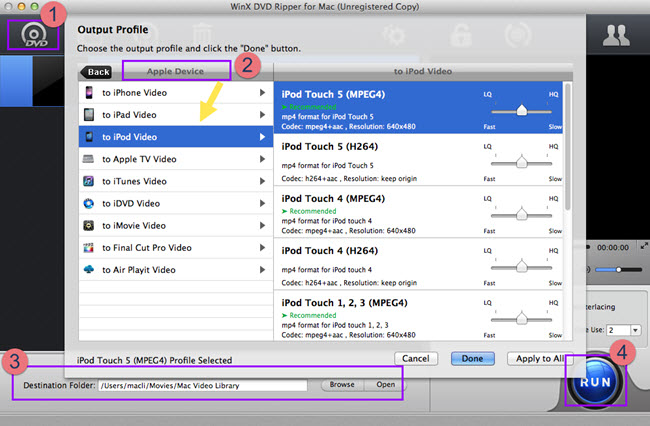The width and height of the screenshot is (650, 426).
Task: Adjust iPod Touch 4 (H264) quality slider
Action: pyautogui.click(x=521, y=267)
